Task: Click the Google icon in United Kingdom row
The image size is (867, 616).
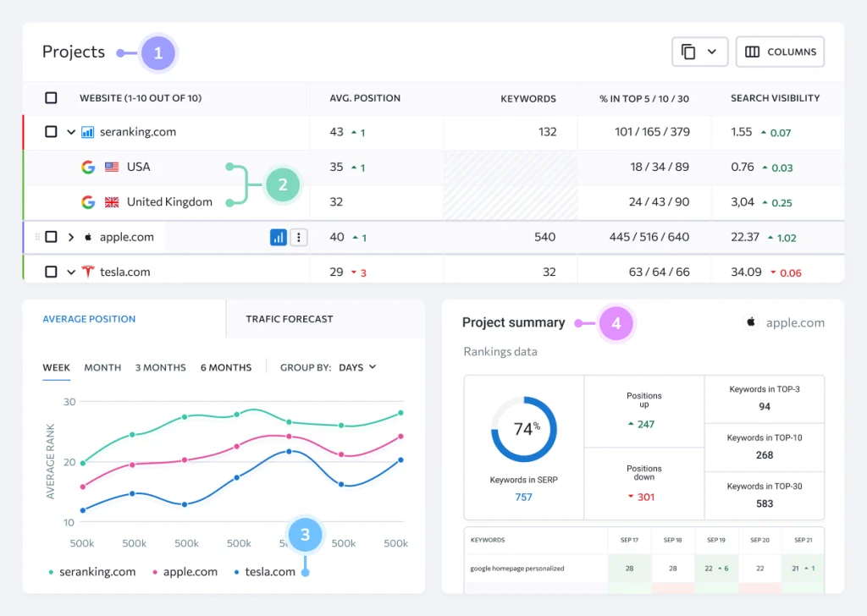Action: 88,202
